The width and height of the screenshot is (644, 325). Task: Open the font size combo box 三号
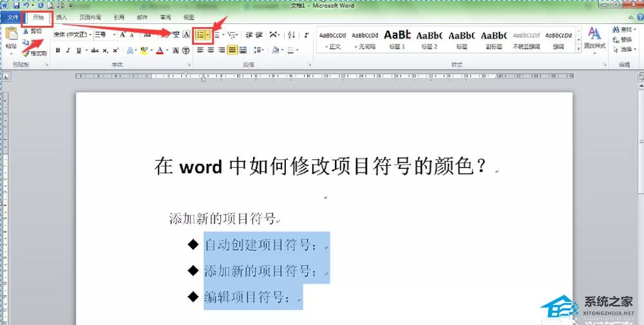coord(106,35)
